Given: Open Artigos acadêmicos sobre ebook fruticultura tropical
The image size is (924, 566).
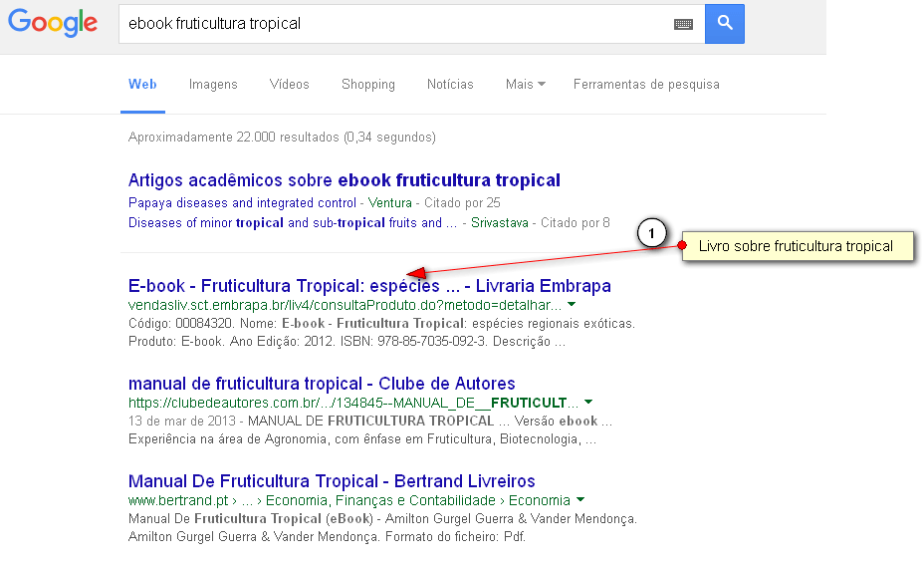Looking at the screenshot, I should coord(344,180).
